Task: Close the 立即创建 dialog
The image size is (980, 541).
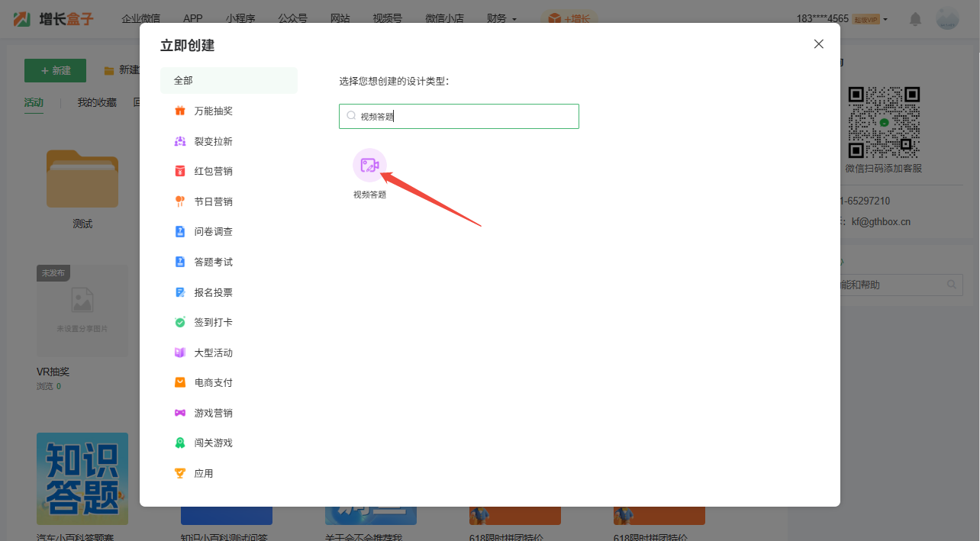Action: point(818,44)
